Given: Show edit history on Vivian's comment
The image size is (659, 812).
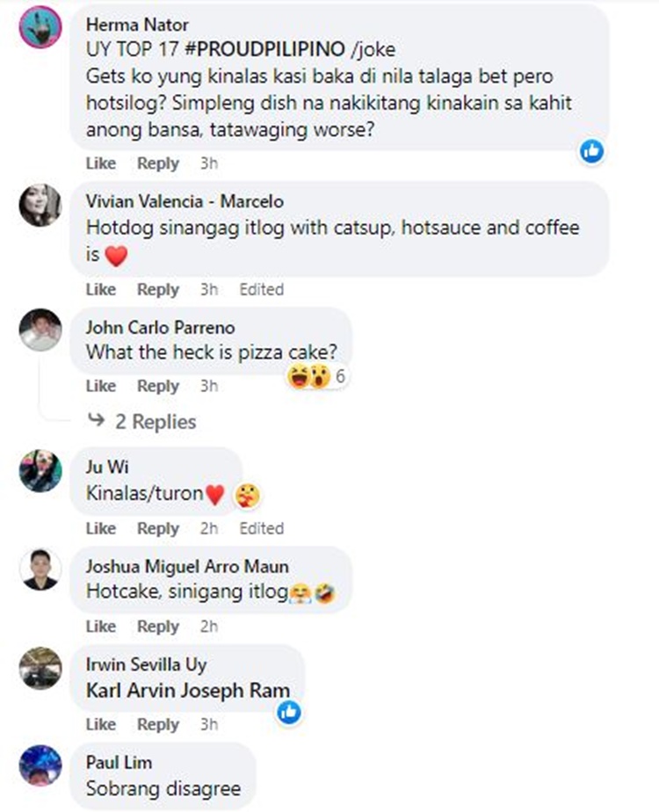Looking at the screenshot, I should click(261, 289).
